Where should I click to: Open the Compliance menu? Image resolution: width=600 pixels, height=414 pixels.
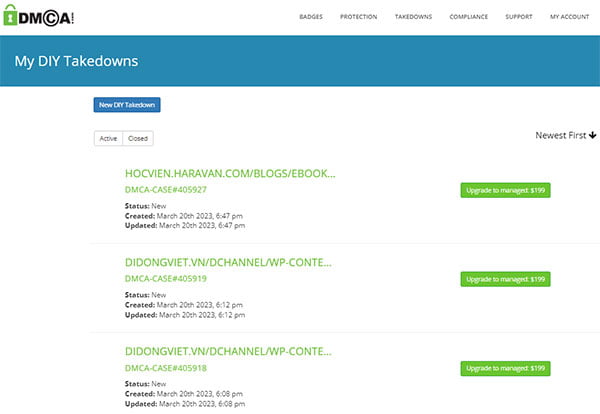tap(468, 17)
